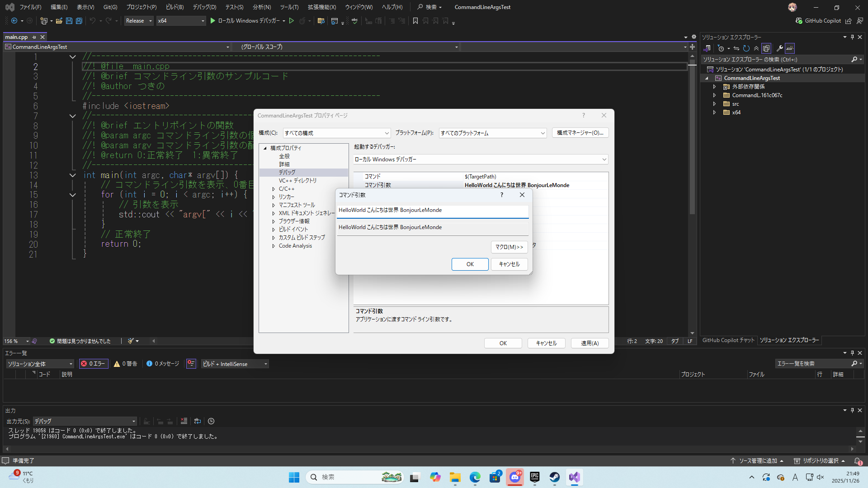
Task: Open the デバッグ(D) menu in menu bar
Action: tap(204, 7)
